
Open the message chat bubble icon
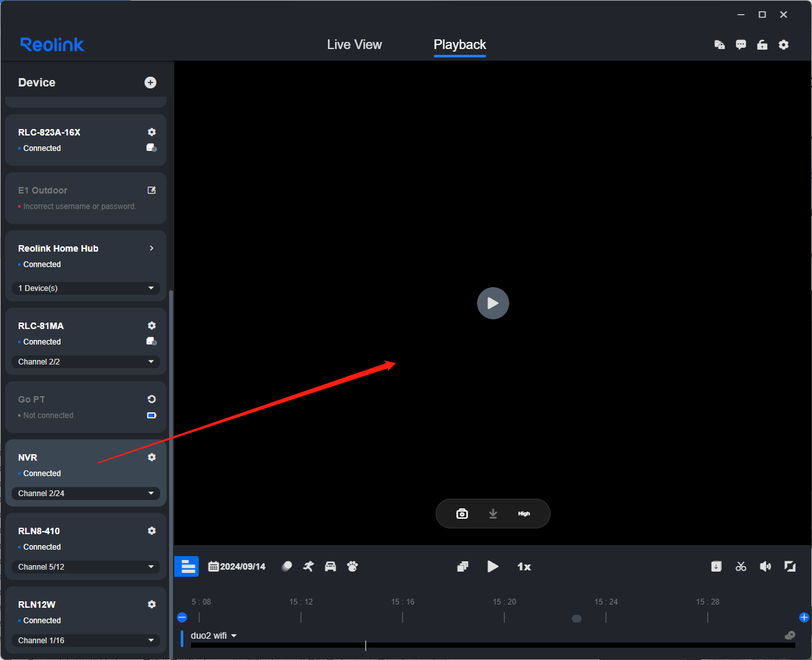tap(741, 45)
